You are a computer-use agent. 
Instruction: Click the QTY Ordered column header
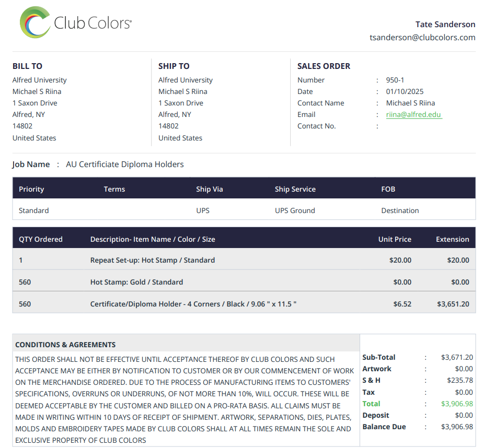[41, 239]
